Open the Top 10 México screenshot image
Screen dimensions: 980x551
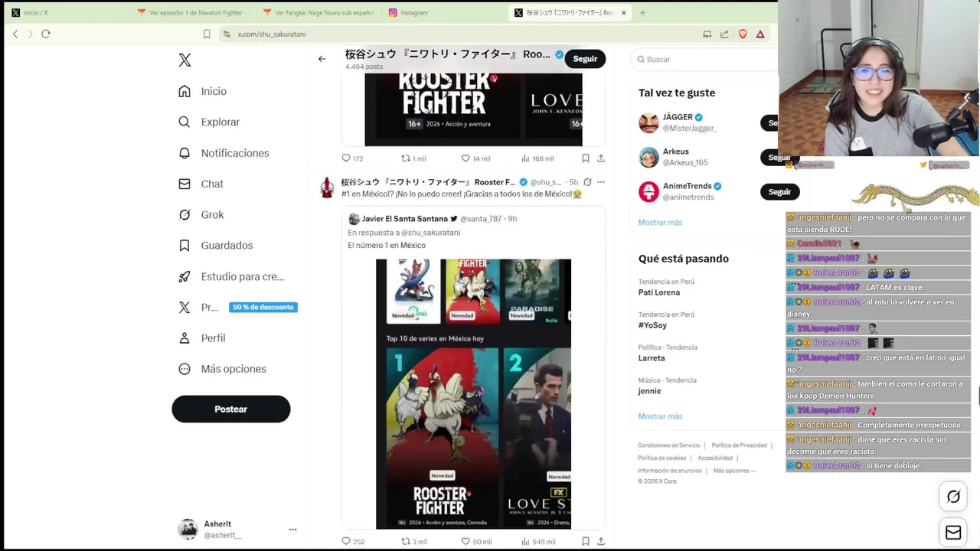pos(473,393)
